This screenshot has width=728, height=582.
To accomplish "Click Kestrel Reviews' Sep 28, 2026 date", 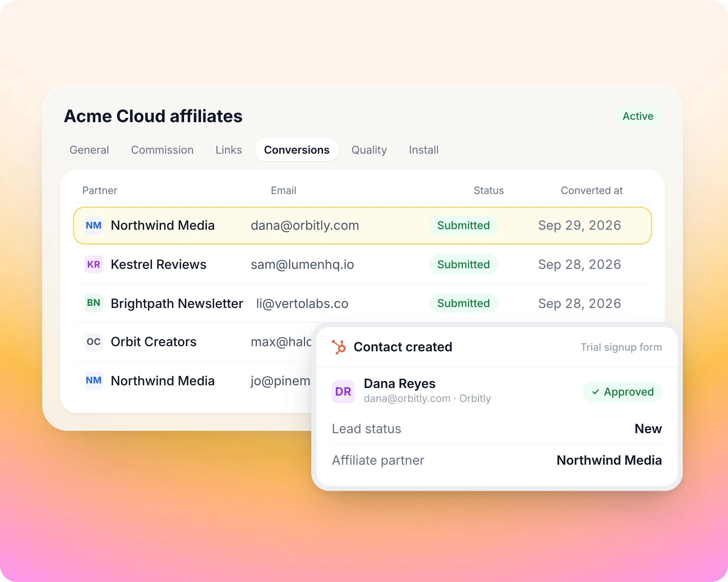I will [579, 265].
